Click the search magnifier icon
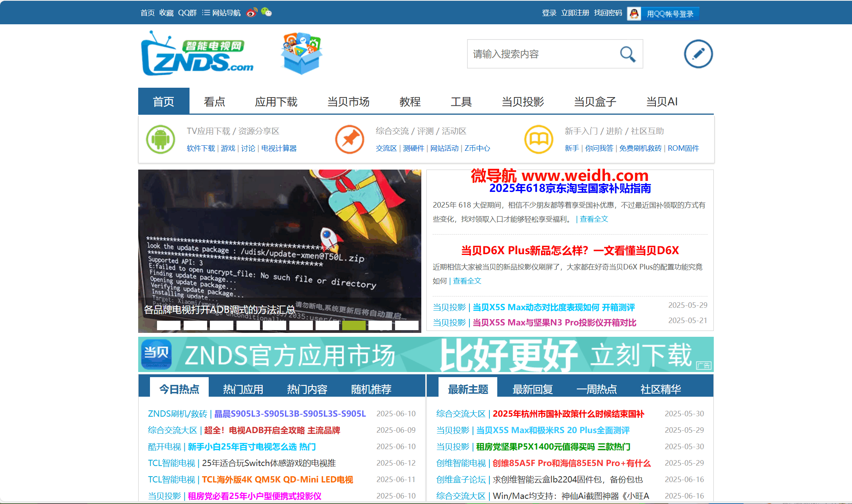This screenshot has width=852, height=504. [x=628, y=54]
